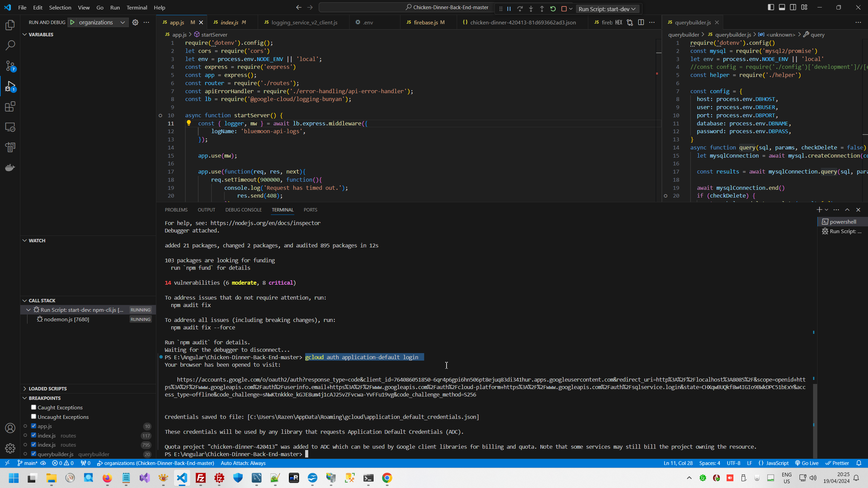
Task: Open launch.json with the gear icon
Action: pos(135,22)
